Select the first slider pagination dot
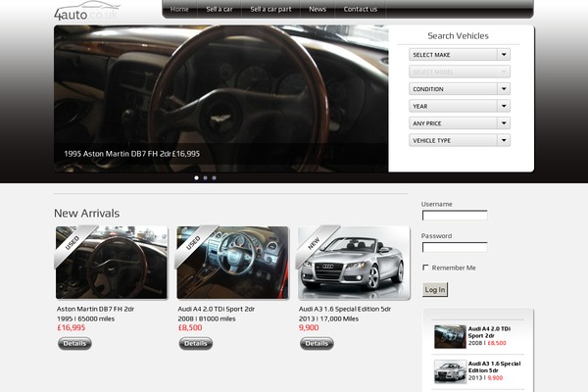Image resolution: width=588 pixels, height=392 pixels. [196, 177]
